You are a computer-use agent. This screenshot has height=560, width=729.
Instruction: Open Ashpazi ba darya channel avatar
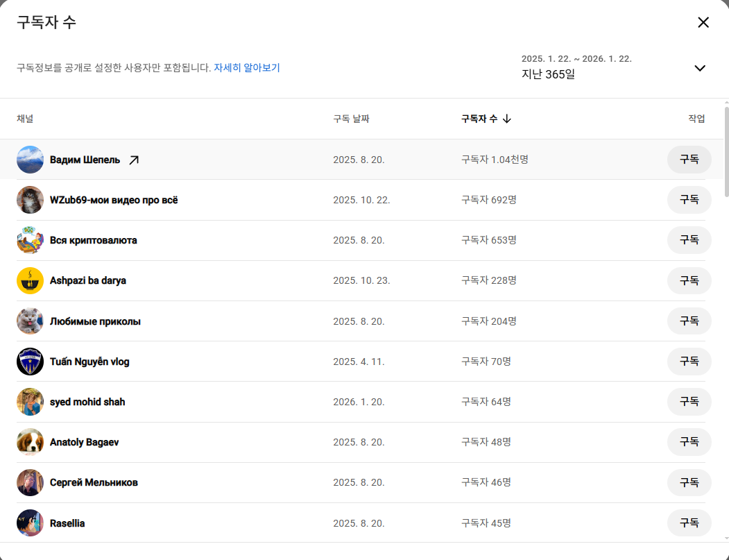click(x=30, y=280)
